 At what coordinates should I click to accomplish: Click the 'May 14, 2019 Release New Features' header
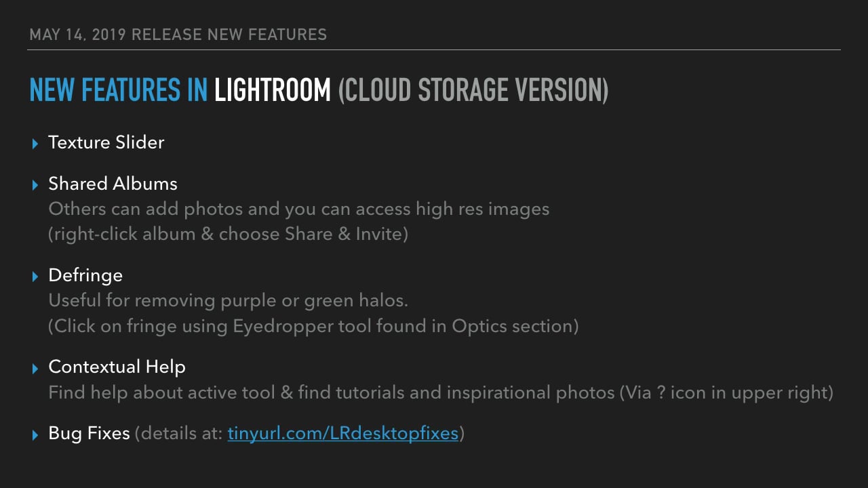178,34
